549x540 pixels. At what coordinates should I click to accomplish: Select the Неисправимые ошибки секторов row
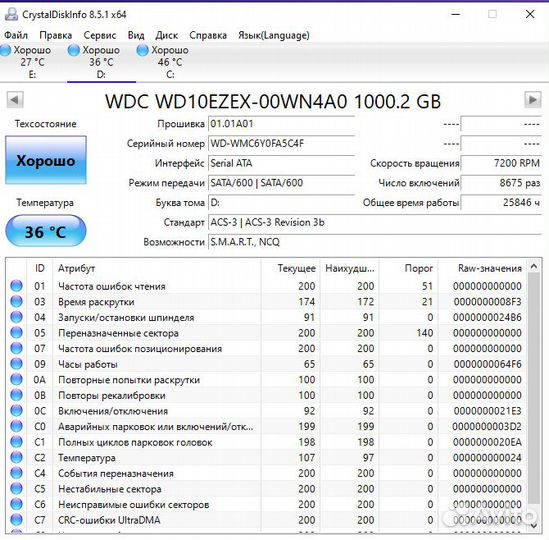coord(267,504)
